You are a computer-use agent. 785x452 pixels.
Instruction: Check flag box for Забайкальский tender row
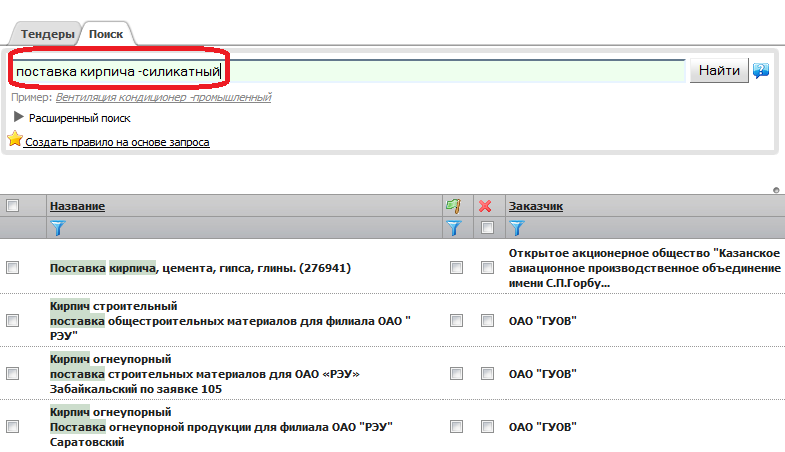pyautogui.click(x=456, y=374)
